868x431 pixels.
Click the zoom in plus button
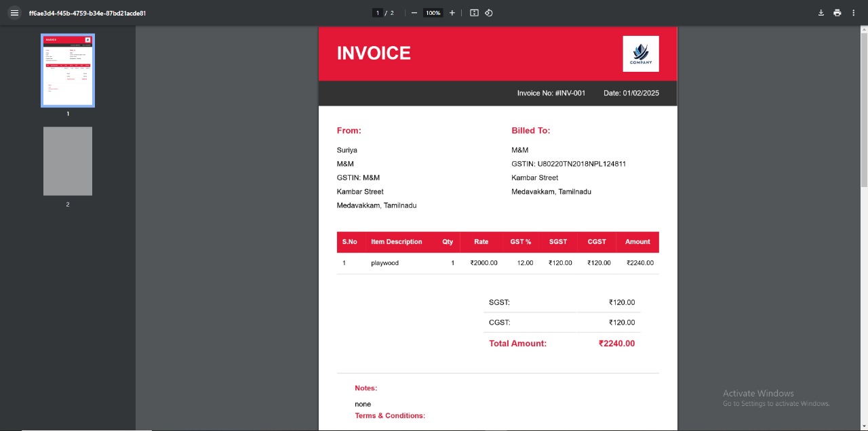tap(452, 13)
